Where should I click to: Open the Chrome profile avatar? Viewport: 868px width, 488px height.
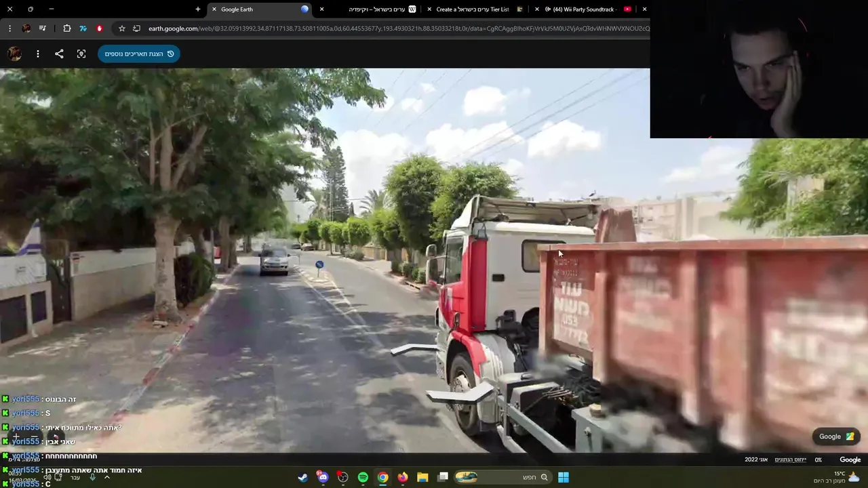pyautogui.click(x=26, y=28)
